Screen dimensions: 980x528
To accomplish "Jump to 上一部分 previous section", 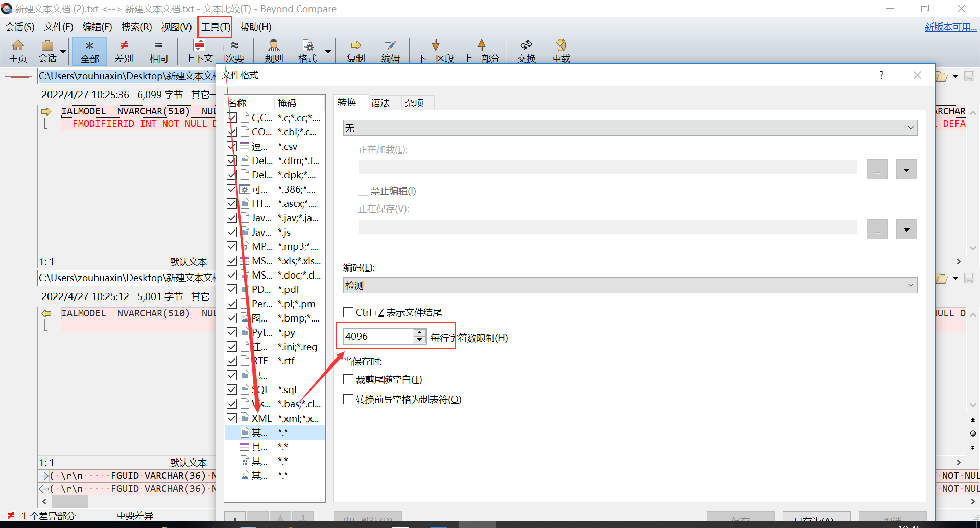I will (x=482, y=52).
